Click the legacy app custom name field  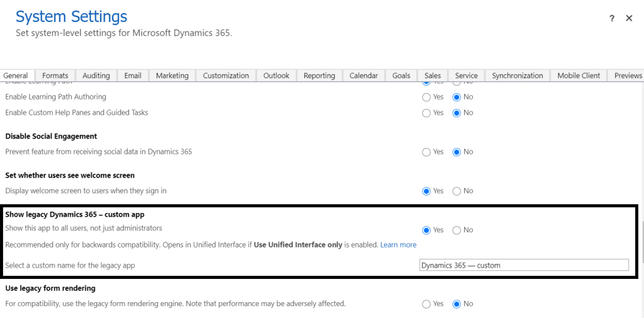(523, 265)
